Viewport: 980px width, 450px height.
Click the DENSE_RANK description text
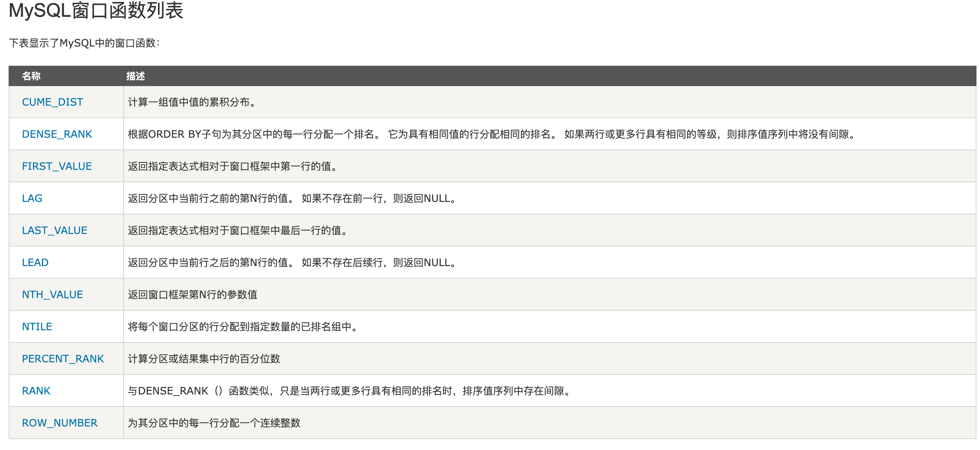pos(491,134)
